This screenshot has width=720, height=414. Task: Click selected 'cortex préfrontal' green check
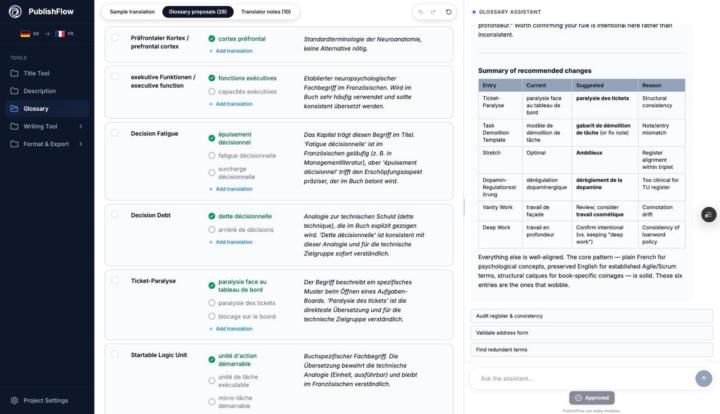tap(212, 39)
